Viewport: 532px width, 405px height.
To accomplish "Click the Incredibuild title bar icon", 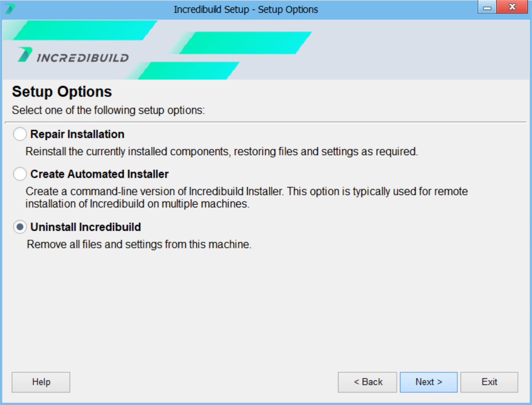I will click(10, 9).
